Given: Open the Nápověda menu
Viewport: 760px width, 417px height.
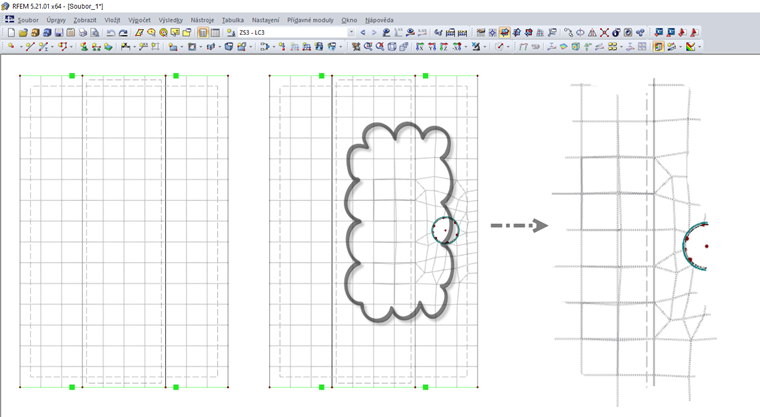Looking at the screenshot, I should (x=379, y=20).
